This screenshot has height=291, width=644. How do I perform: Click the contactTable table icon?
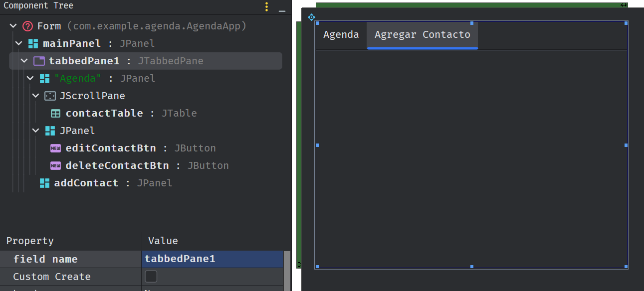click(56, 114)
